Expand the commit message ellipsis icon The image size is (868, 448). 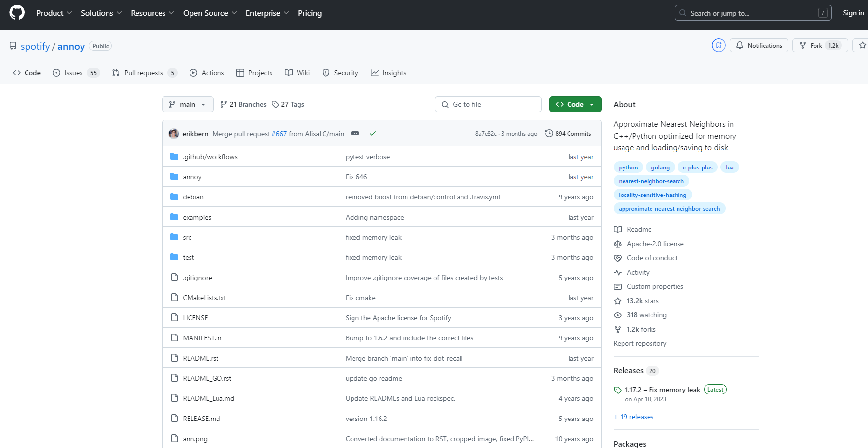(355, 133)
